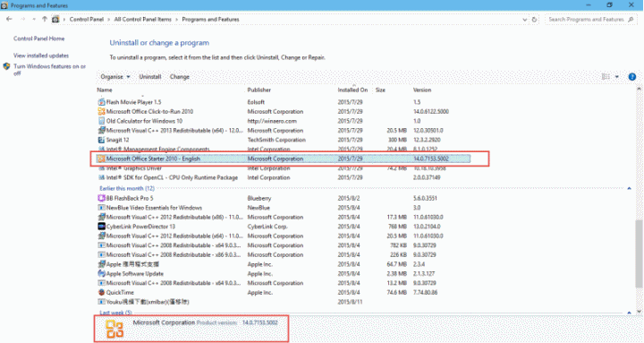The image size is (644, 343).
Task: Click the refresh icon in address bar
Action: point(534,20)
